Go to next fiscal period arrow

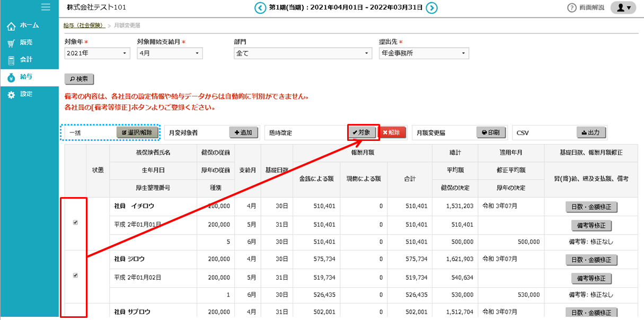(432, 7)
